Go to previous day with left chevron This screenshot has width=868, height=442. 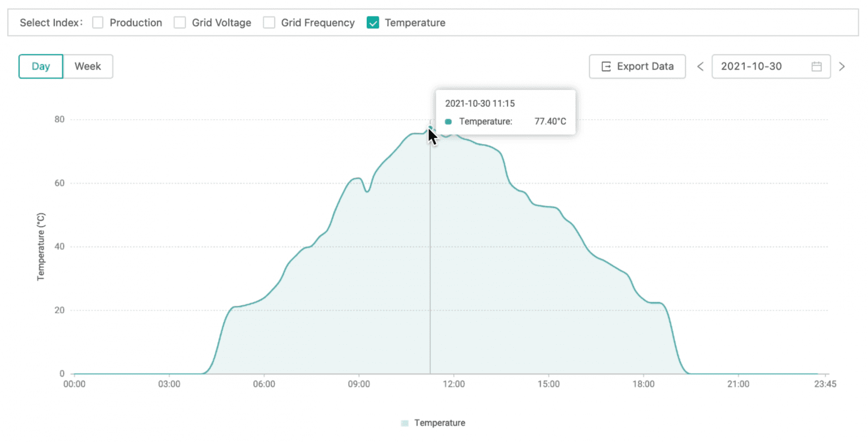[700, 66]
